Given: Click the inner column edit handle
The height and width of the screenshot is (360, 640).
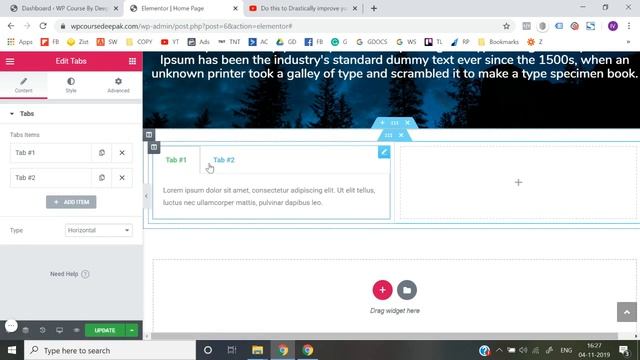Looking at the screenshot, I should click(154, 147).
